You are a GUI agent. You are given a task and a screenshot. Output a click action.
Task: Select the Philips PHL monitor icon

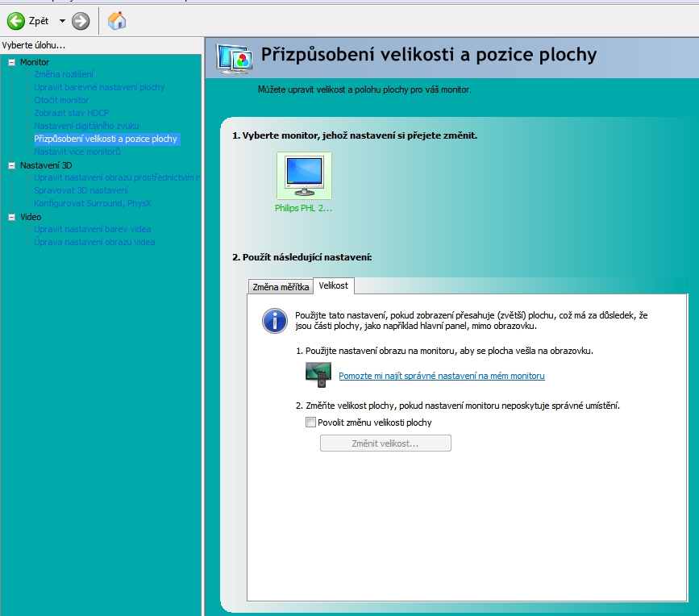[x=304, y=176]
